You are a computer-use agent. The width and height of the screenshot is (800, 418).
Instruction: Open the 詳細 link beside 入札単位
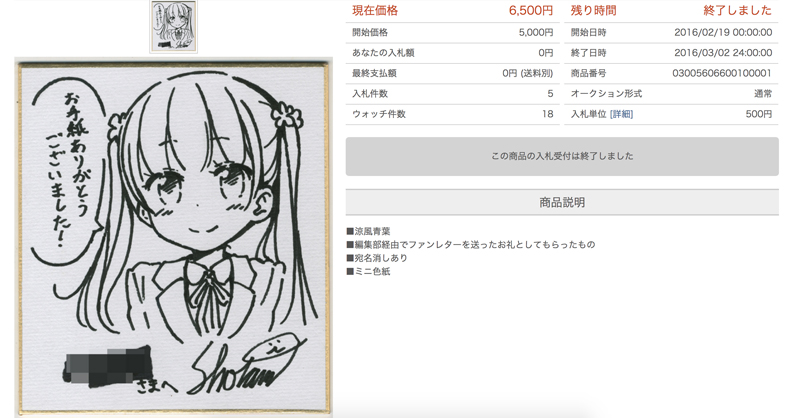pos(621,114)
